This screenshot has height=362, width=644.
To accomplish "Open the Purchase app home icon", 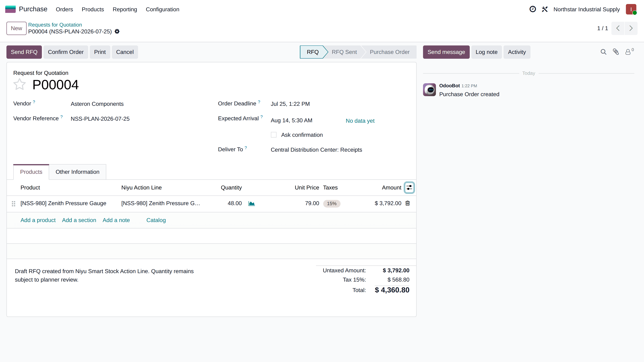I will [10, 9].
